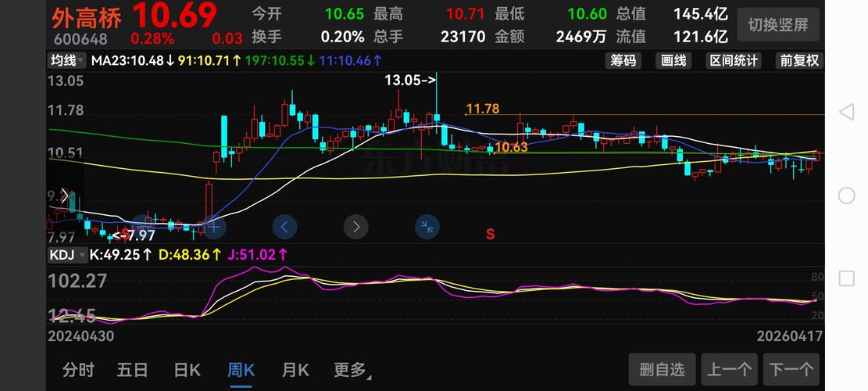
Task: Tap the Android recent apps square
Action: pyautogui.click(x=846, y=278)
